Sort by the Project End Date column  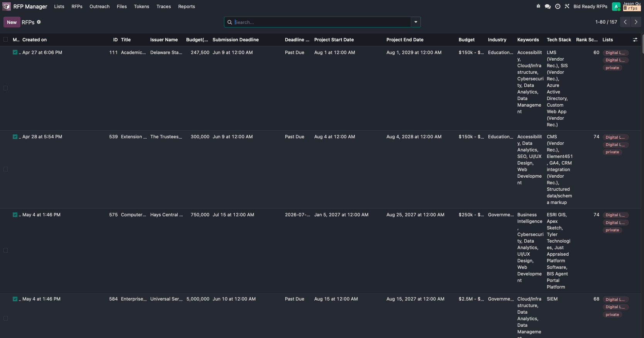pyautogui.click(x=405, y=40)
